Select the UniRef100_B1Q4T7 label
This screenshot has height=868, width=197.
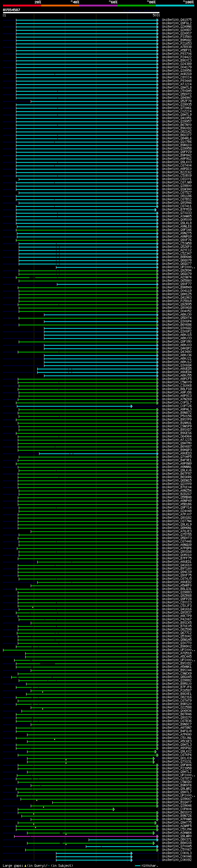(x=177, y=802)
